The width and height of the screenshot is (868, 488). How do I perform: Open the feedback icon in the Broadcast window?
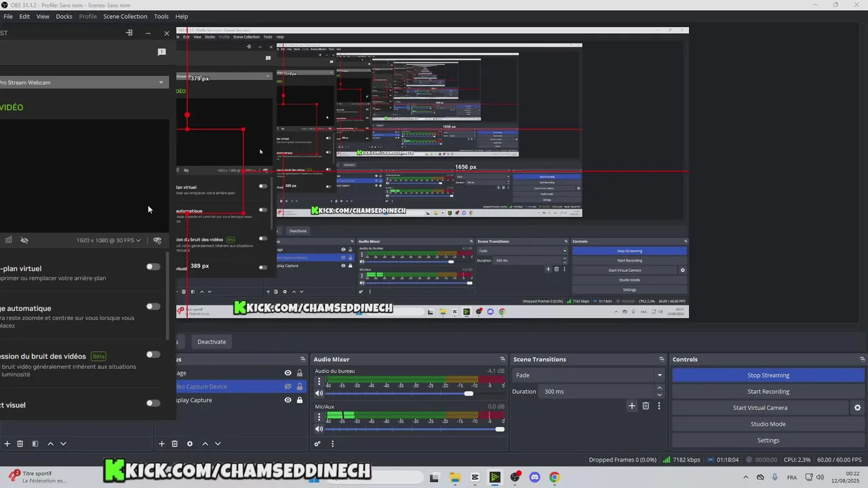(x=161, y=52)
